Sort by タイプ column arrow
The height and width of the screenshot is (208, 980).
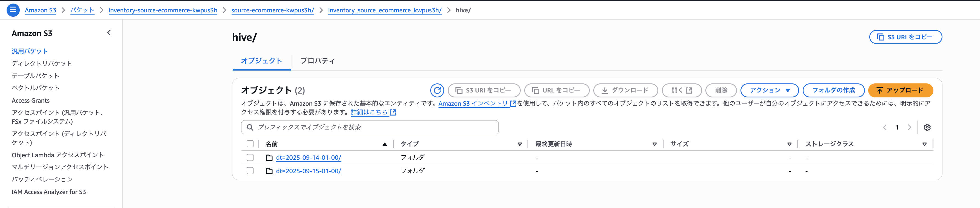point(520,144)
